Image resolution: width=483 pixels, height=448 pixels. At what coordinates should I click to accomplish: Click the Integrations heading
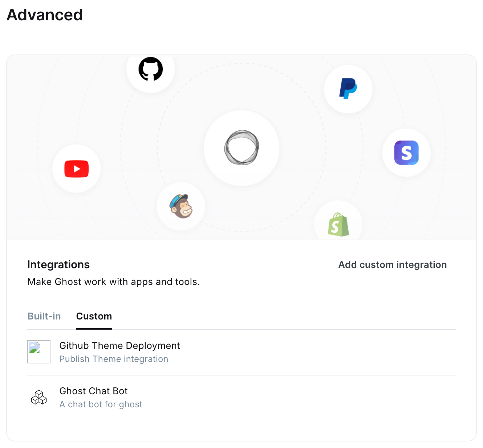click(58, 265)
